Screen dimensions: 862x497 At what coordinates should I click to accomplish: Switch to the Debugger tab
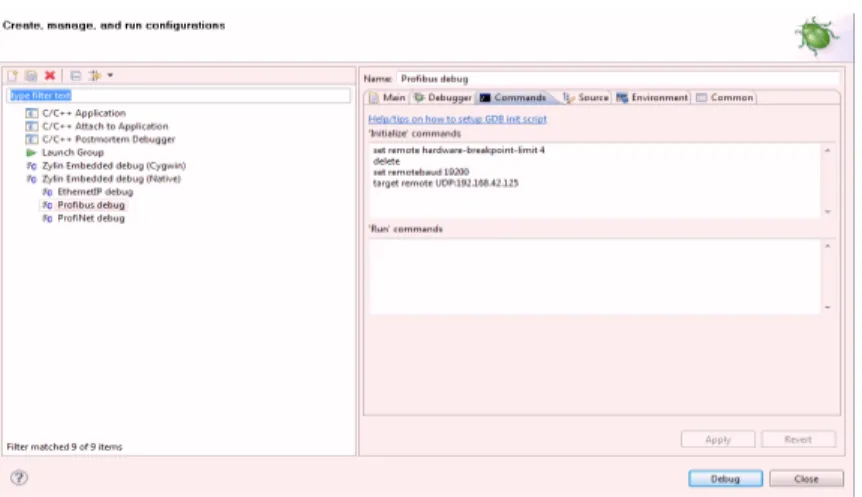443,97
